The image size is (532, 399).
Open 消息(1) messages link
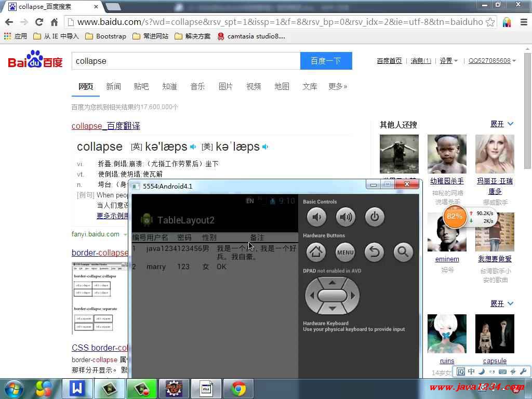pyautogui.click(x=421, y=61)
